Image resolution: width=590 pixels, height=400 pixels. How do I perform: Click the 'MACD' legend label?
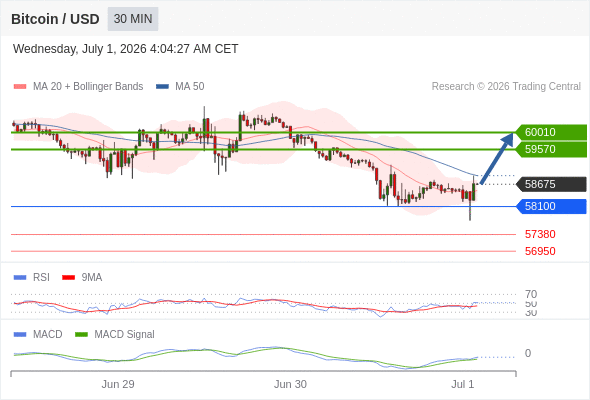[x=47, y=335]
